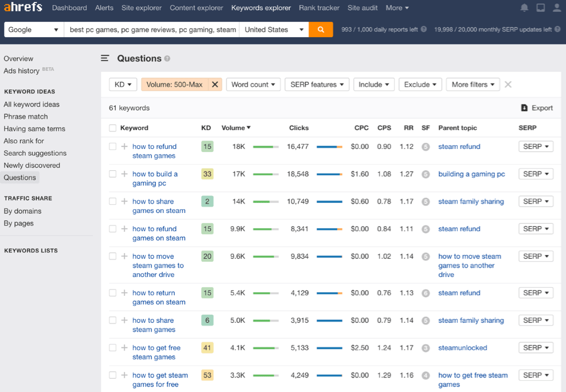This screenshot has height=392, width=566.
Task: Clear all filters with gray X
Action: 508,84
